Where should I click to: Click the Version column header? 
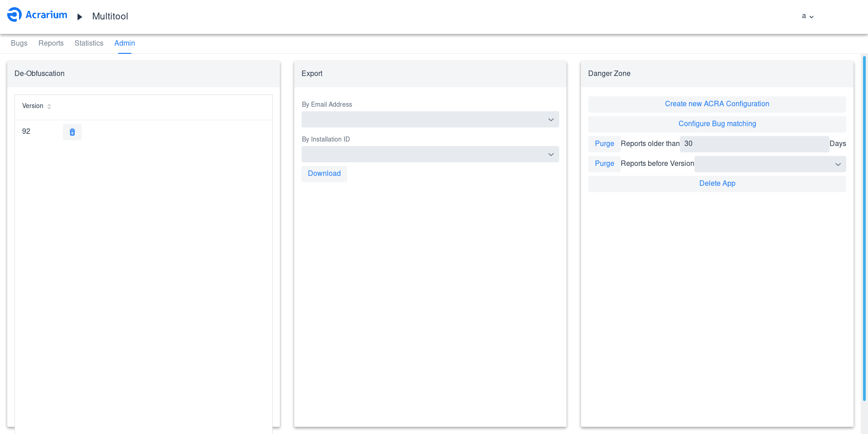[33, 106]
